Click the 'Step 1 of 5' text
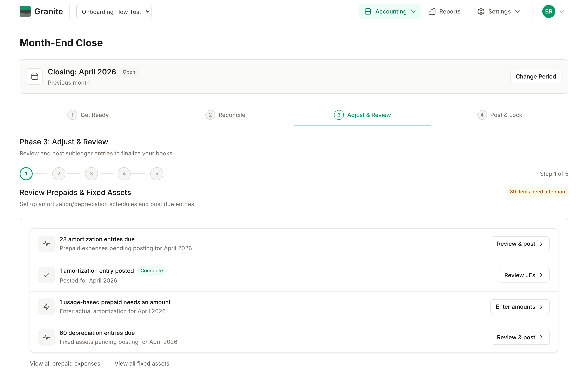 pos(554,174)
